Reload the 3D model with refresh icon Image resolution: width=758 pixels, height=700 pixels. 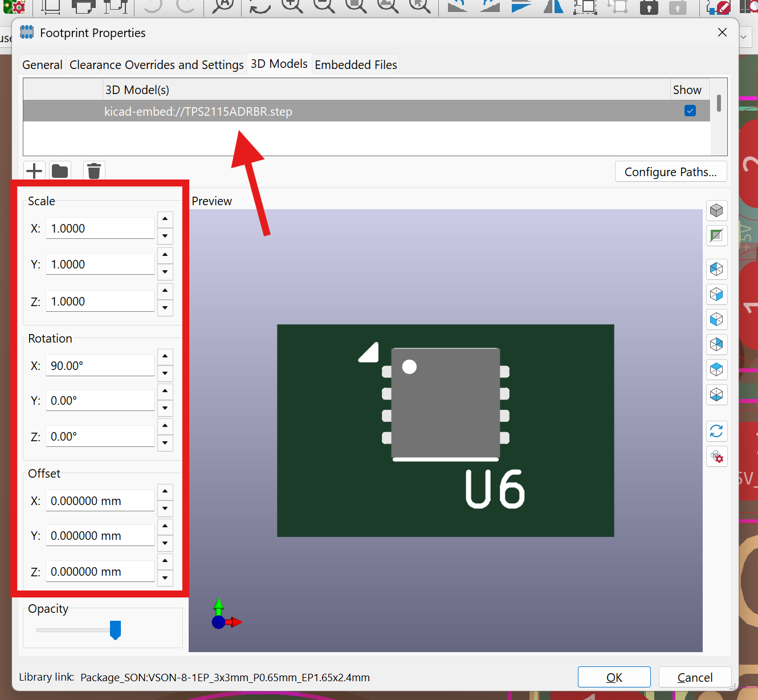click(x=716, y=432)
